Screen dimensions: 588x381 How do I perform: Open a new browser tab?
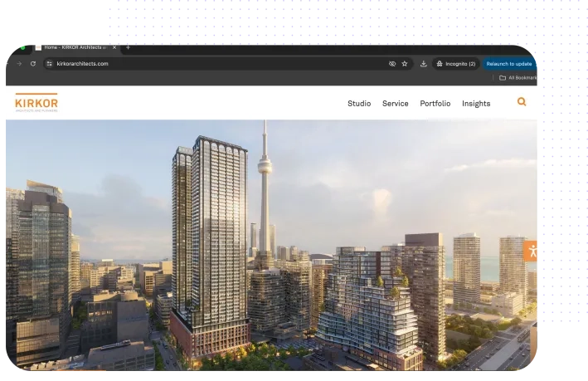point(129,47)
